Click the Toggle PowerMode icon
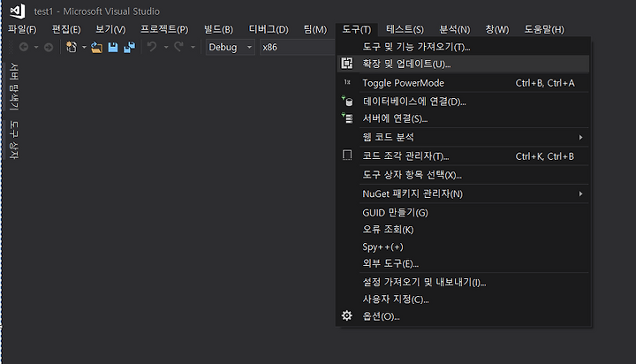 click(347, 82)
